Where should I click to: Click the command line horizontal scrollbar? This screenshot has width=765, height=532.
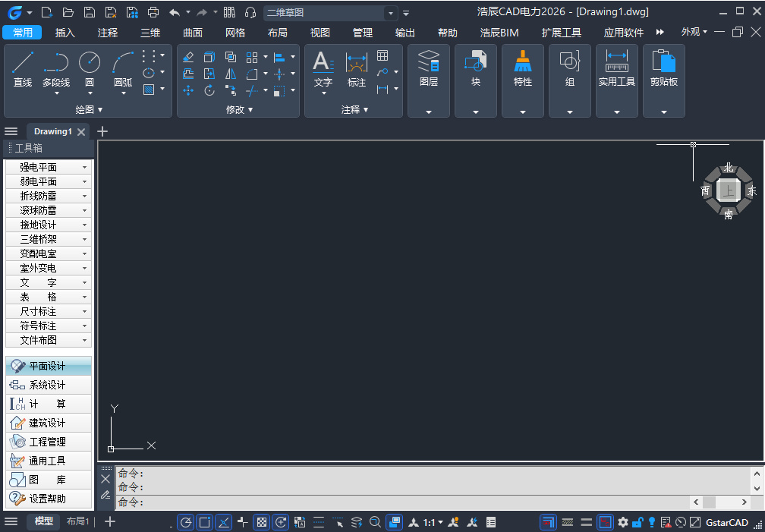tap(719, 502)
